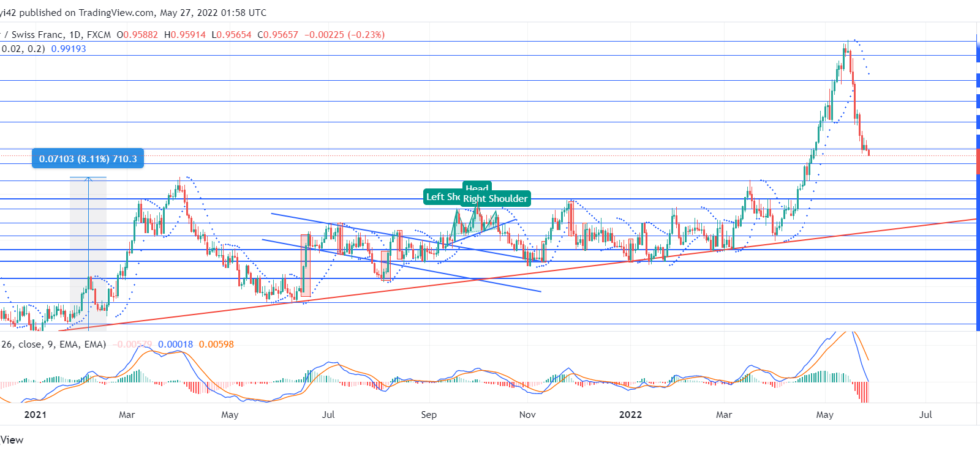980x454 pixels.
Task: Click the "May" label of 2022 on time axis
Action: [x=825, y=415]
